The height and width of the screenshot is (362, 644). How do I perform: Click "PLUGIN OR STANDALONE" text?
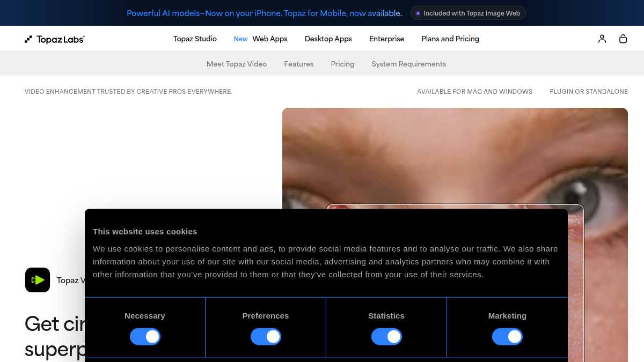pyautogui.click(x=589, y=92)
